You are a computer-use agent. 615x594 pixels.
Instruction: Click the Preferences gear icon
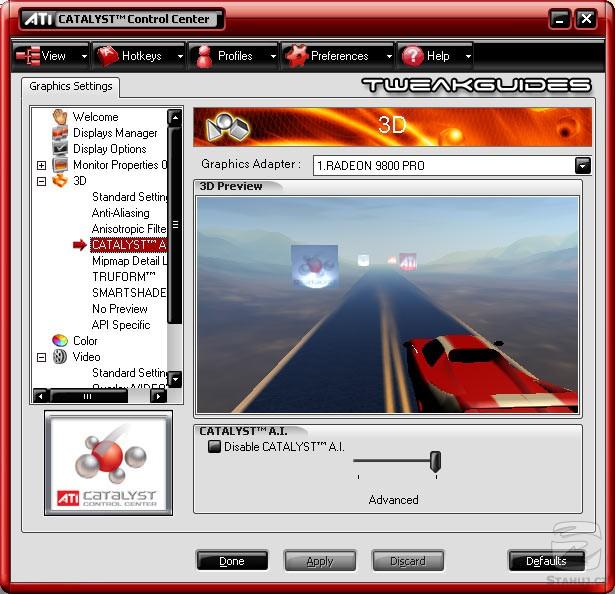pos(296,56)
